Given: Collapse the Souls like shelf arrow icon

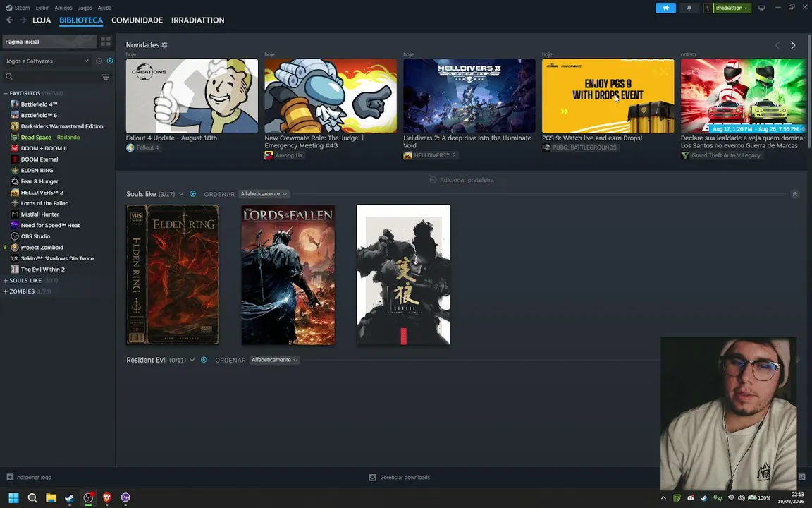Looking at the screenshot, I should pos(795,194).
